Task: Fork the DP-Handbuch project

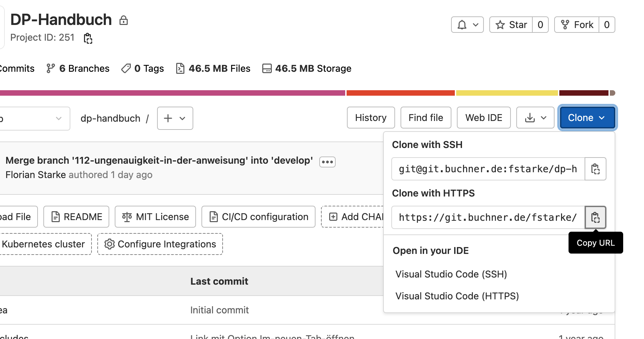Action: (577, 25)
